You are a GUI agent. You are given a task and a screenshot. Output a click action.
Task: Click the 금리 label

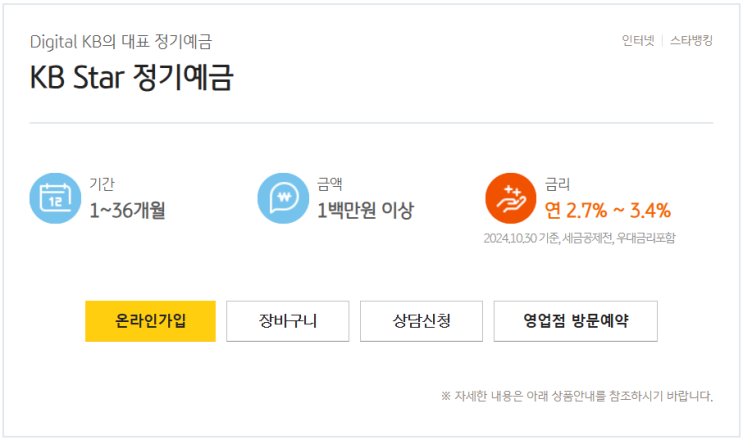(x=557, y=184)
